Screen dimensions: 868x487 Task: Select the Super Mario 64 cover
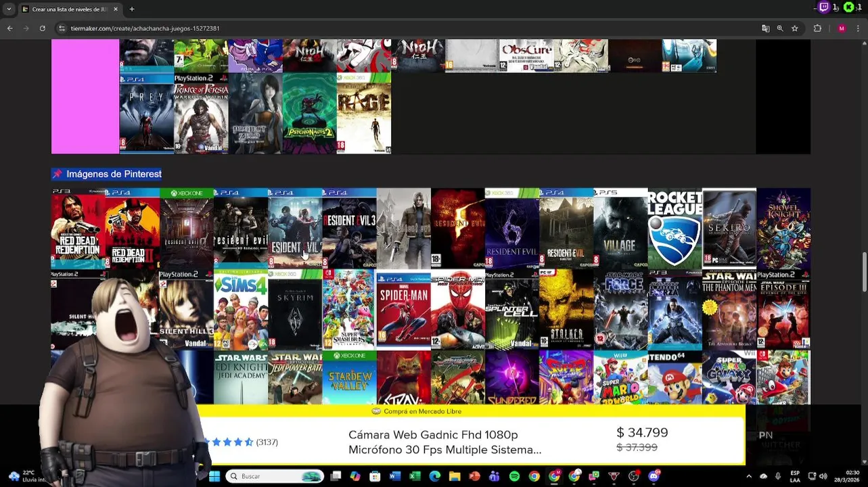675,377
